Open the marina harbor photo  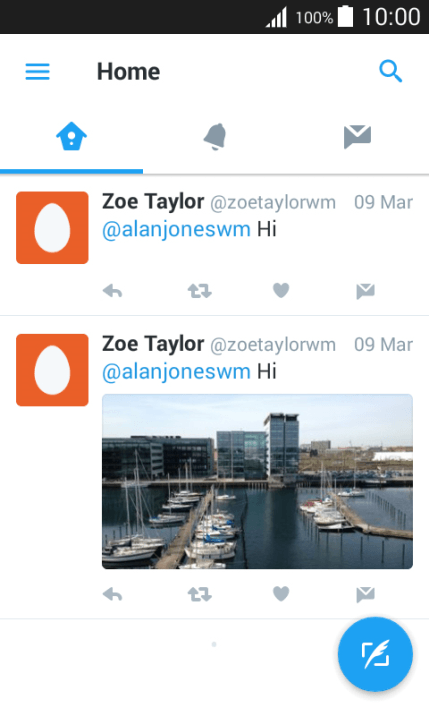(257, 482)
